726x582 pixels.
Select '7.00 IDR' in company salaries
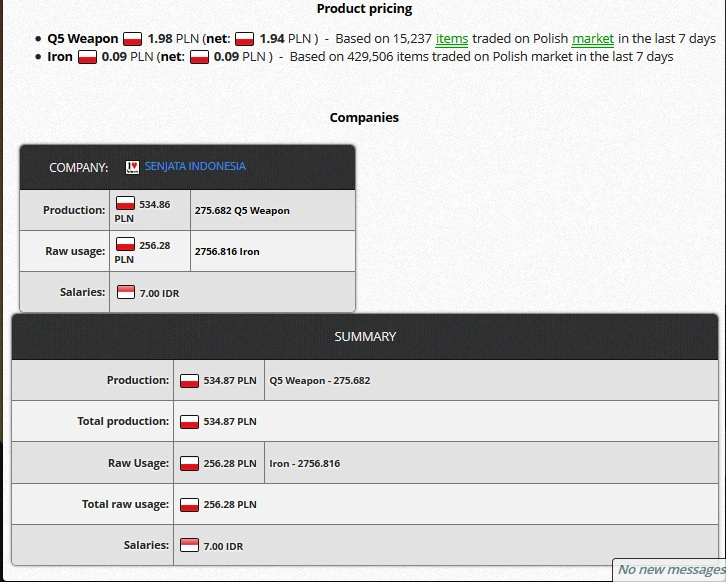click(x=159, y=294)
